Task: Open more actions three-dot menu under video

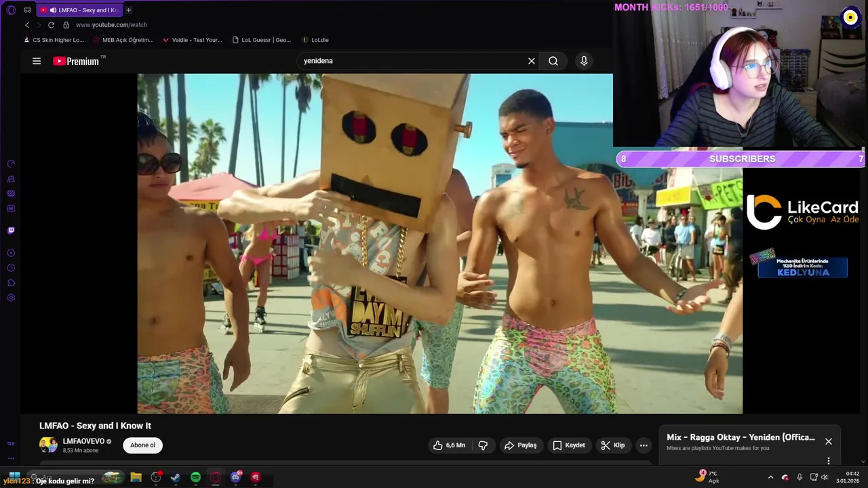Action: (644, 445)
